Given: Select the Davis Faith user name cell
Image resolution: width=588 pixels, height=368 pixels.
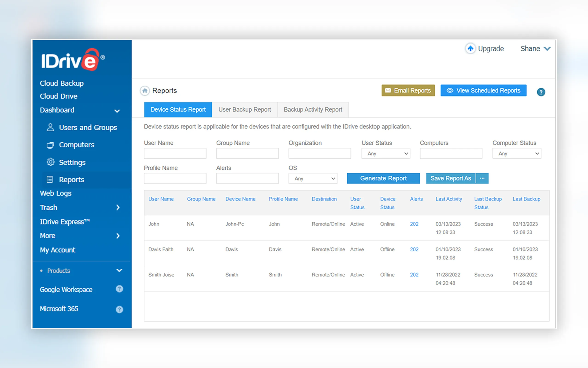Looking at the screenshot, I should pyautogui.click(x=161, y=249).
